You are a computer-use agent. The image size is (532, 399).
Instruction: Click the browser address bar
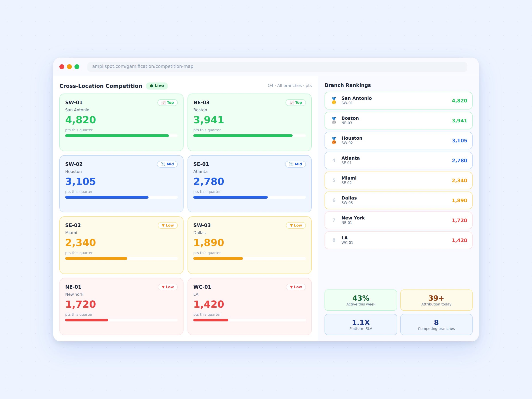277,67
